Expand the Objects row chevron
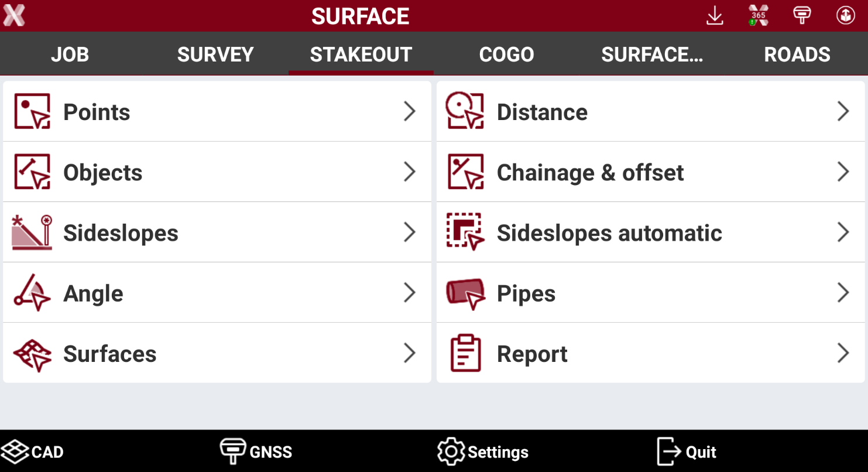 410,172
